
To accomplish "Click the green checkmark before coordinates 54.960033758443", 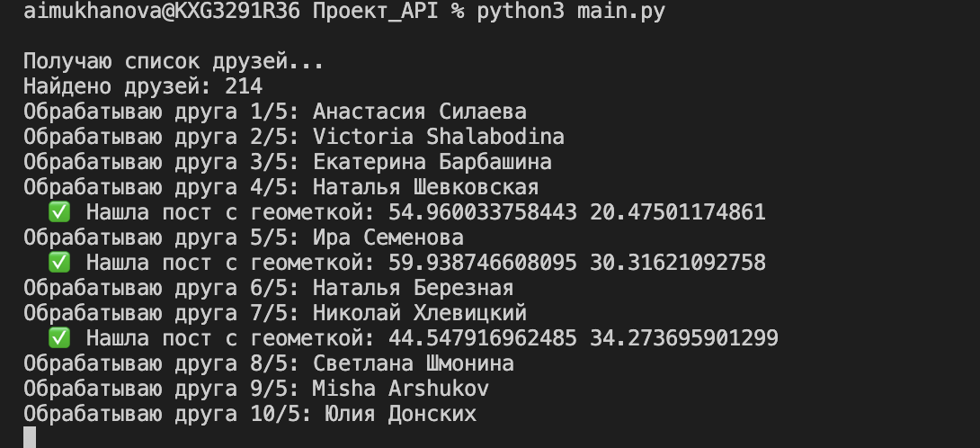I will point(59,212).
